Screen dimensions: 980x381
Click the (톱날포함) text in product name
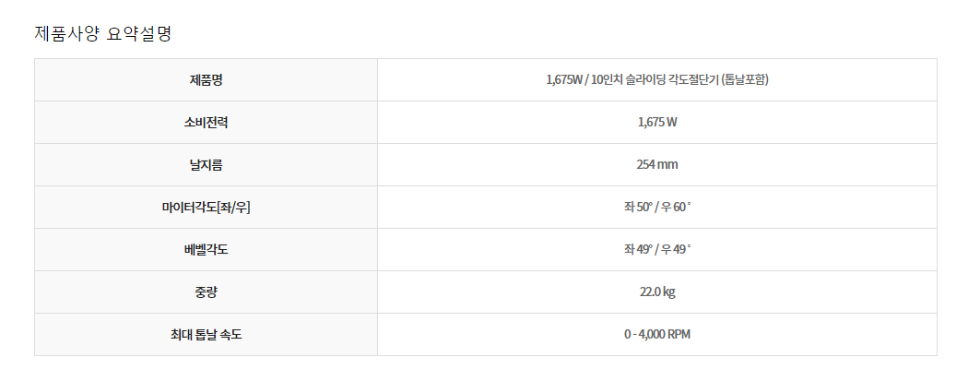[744, 80]
